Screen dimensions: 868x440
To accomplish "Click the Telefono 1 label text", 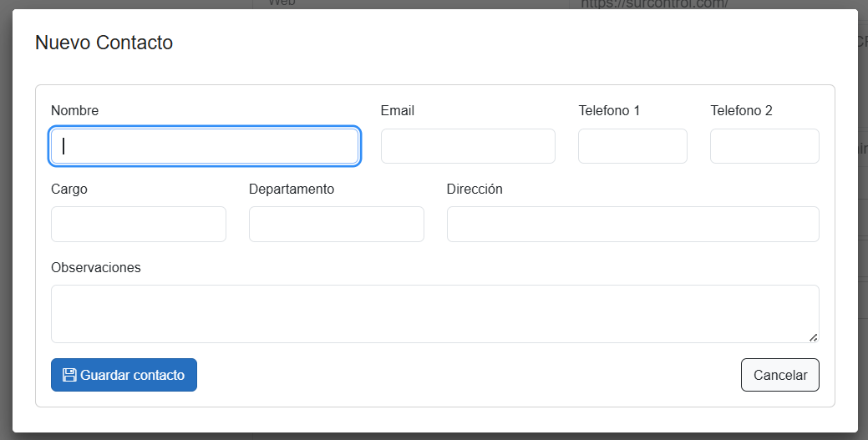I will click(x=609, y=110).
